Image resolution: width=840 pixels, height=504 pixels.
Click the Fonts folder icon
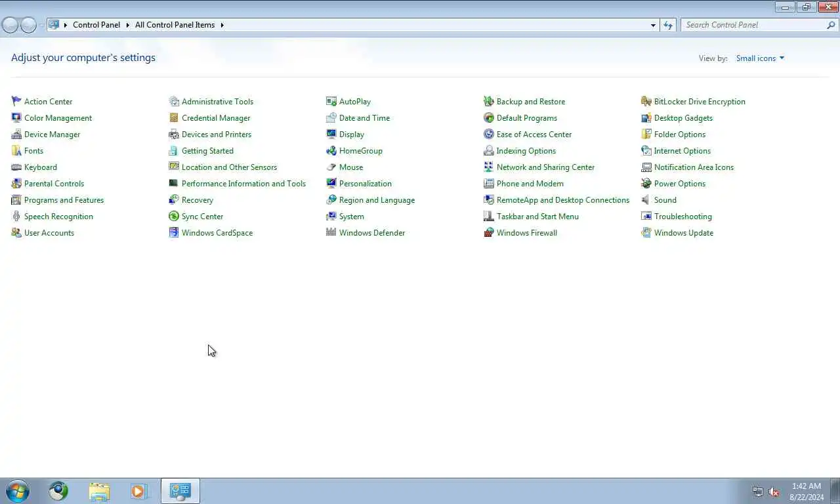16,150
